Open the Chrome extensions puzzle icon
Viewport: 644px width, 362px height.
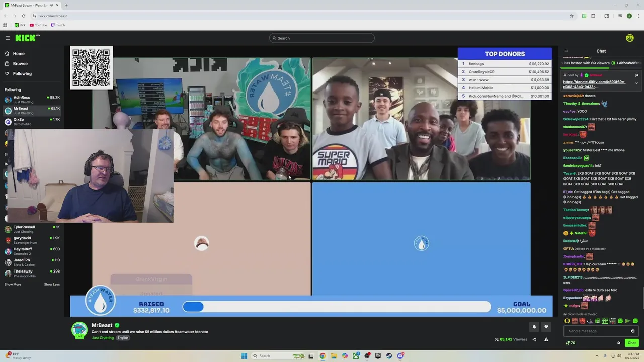[x=593, y=16]
